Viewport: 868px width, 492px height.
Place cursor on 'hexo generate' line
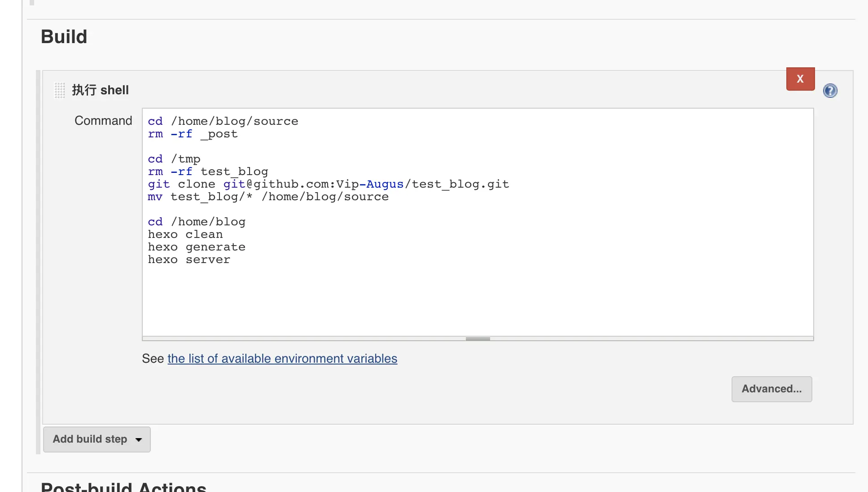coord(197,247)
